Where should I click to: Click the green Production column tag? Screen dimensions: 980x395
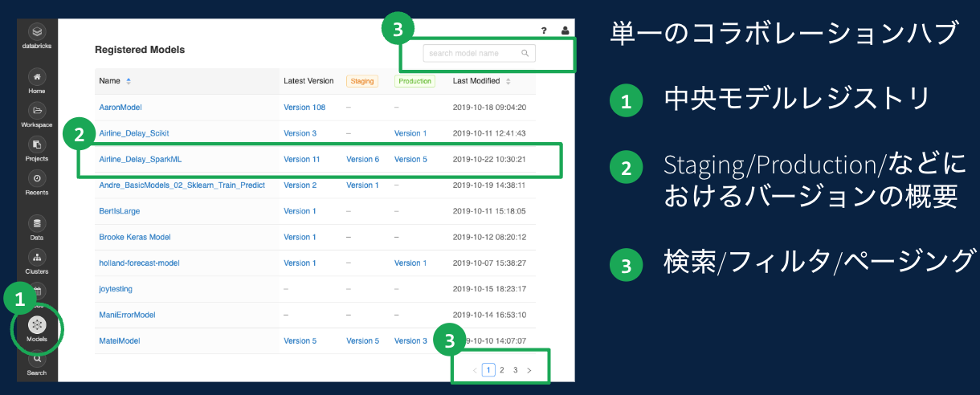414,81
